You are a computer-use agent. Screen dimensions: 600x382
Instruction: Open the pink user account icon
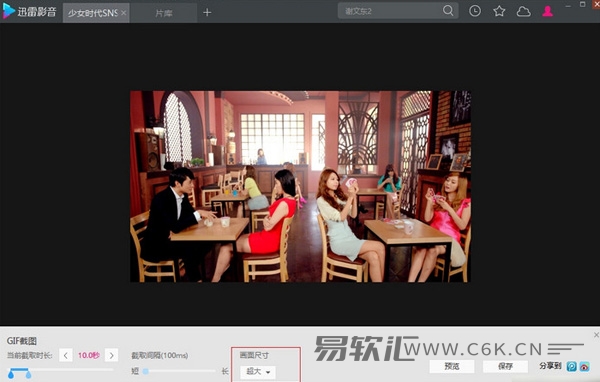[x=548, y=11]
